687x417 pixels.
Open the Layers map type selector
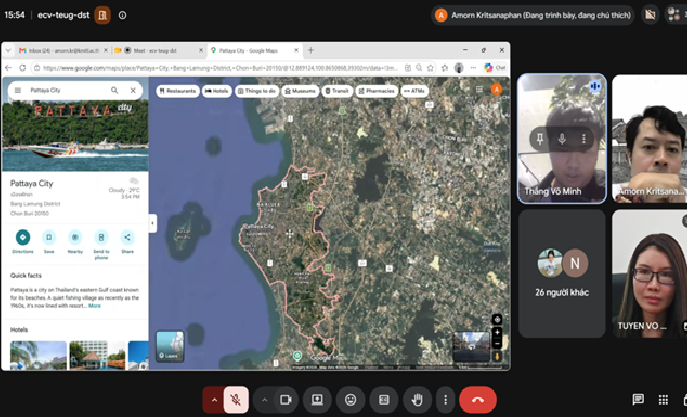(x=170, y=346)
